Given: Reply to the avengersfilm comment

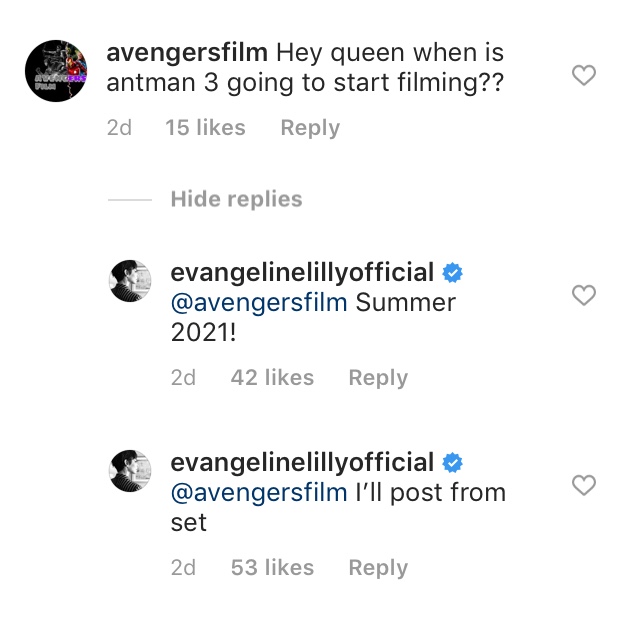Looking at the screenshot, I should click(310, 128).
